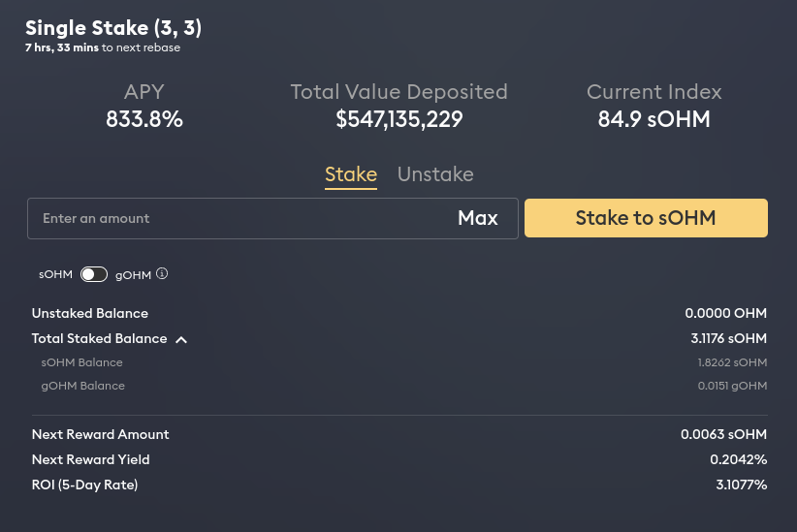Click Max in the amount field
797x532 pixels.
(x=478, y=218)
